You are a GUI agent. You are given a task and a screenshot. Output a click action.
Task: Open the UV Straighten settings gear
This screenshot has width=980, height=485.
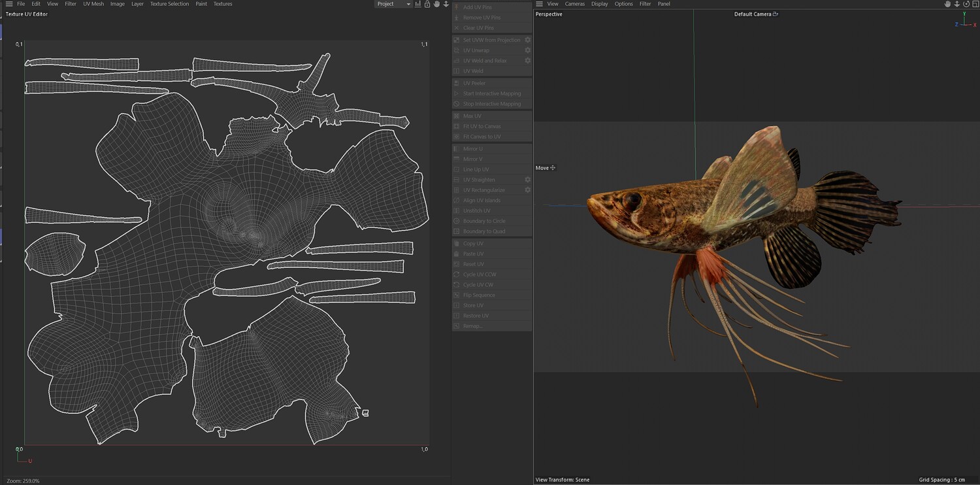(528, 180)
